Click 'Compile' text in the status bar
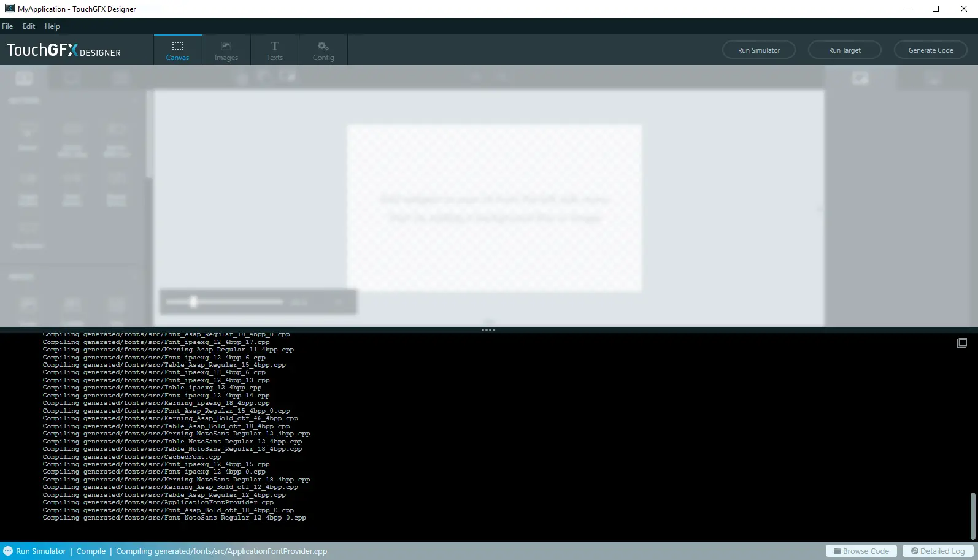 [91, 551]
